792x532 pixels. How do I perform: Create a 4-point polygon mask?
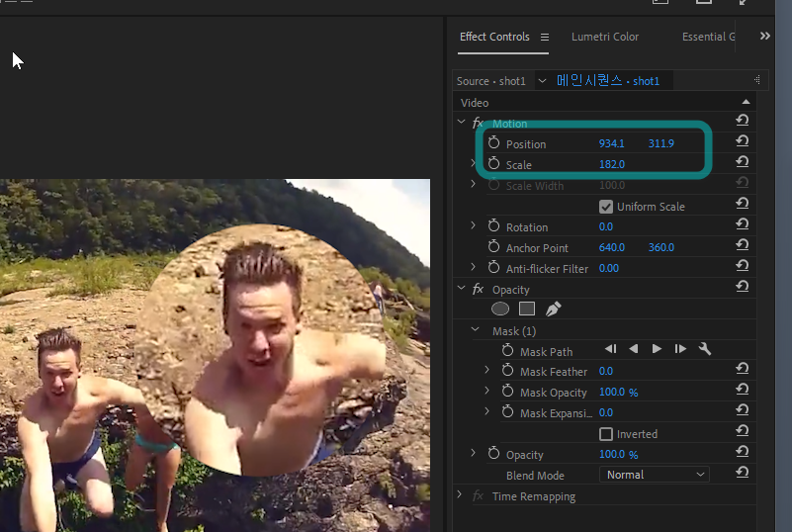527,310
